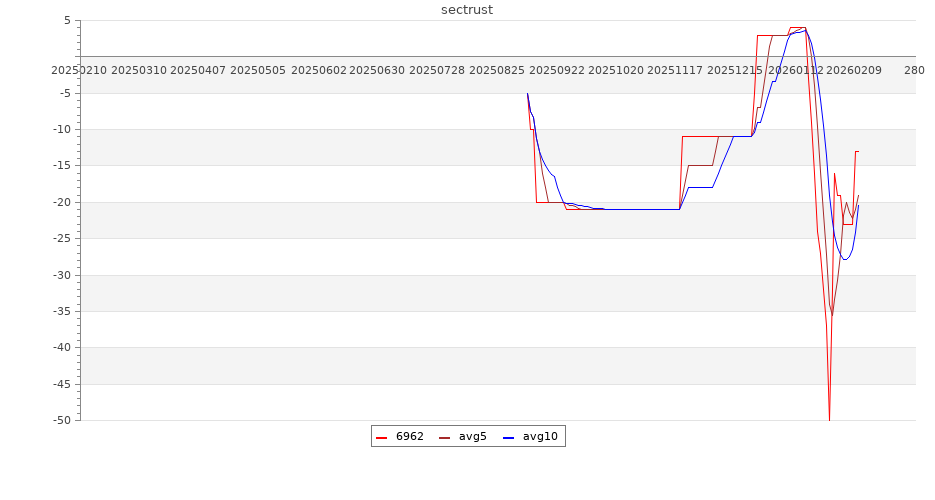935x500 pixels.
Task: Click the blue avg10 legend marker
Action: [508, 437]
